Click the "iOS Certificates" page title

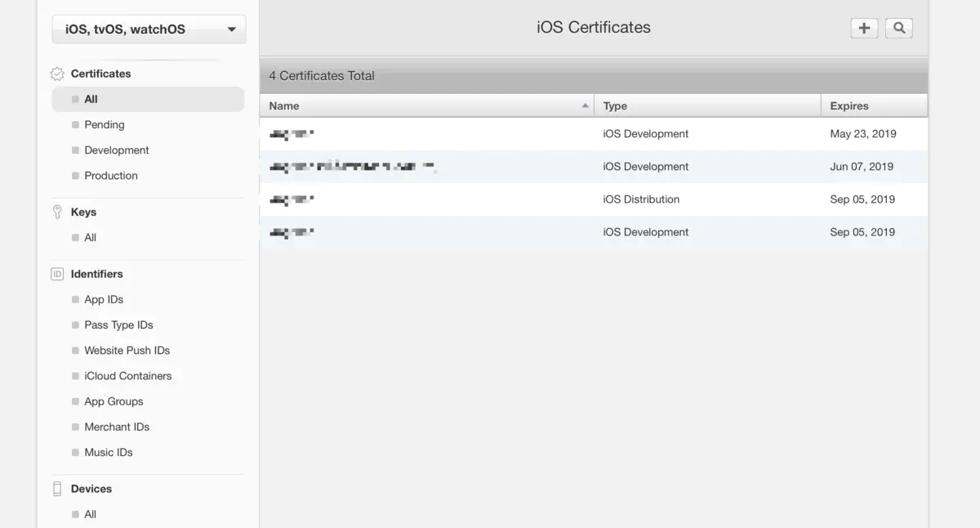point(594,27)
